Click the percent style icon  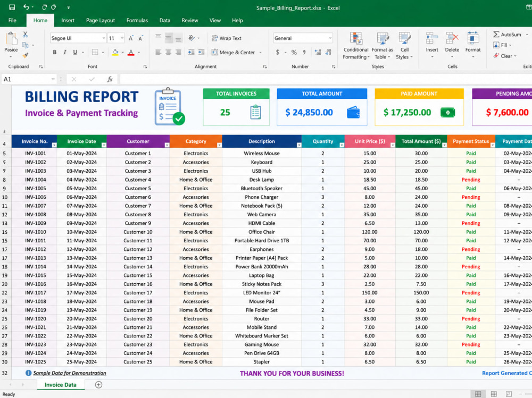(x=294, y=52)
